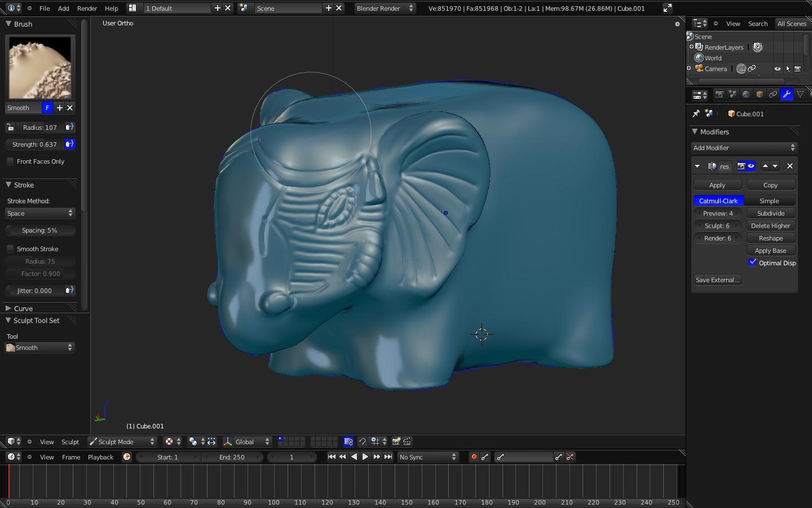Open the Render properties camera tab
This screenshot has width=812, height=508.
click(719, 95)
